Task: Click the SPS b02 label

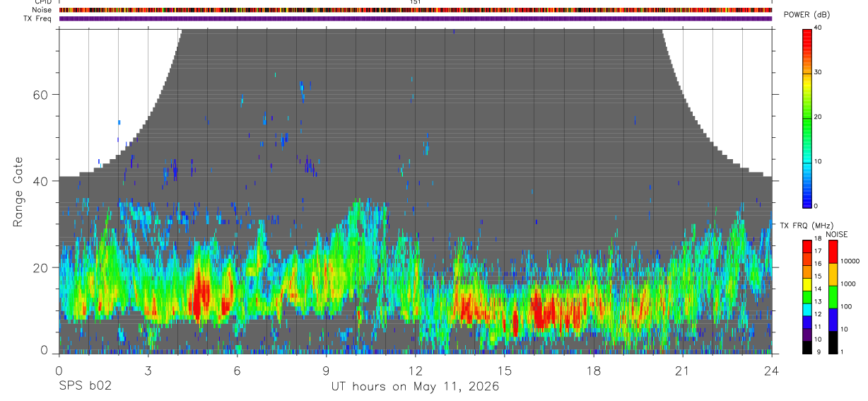Action: click(x=85, y=386)
